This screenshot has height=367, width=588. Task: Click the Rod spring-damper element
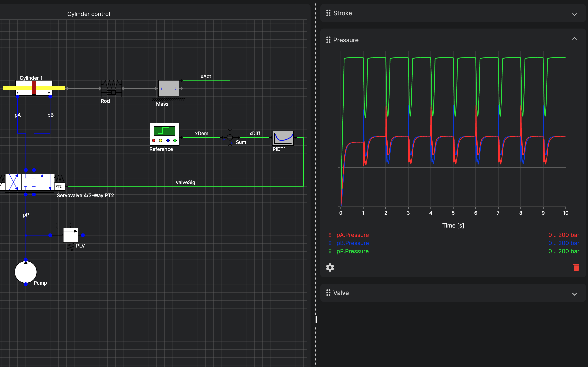(111, 88)
